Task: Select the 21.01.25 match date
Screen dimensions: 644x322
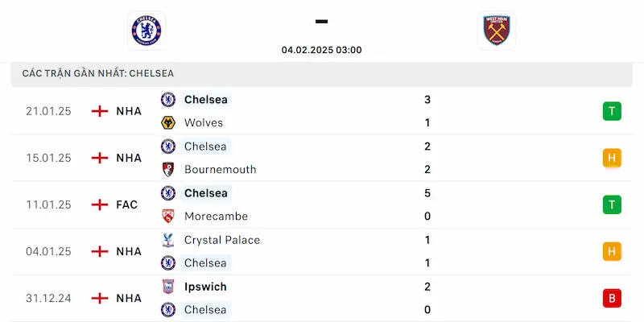Action: pyautogui.click(x=48, y=111)
